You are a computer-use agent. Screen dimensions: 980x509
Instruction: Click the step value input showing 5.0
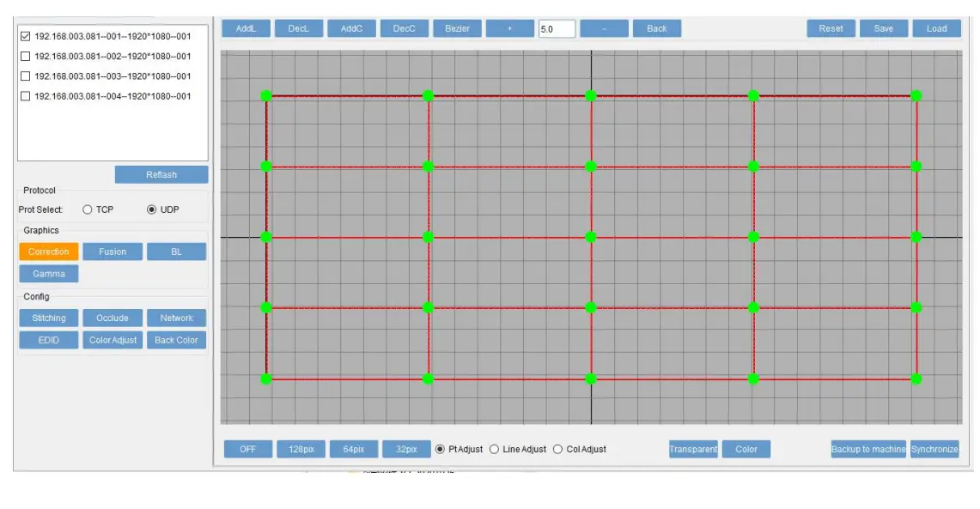coord(555,27)
